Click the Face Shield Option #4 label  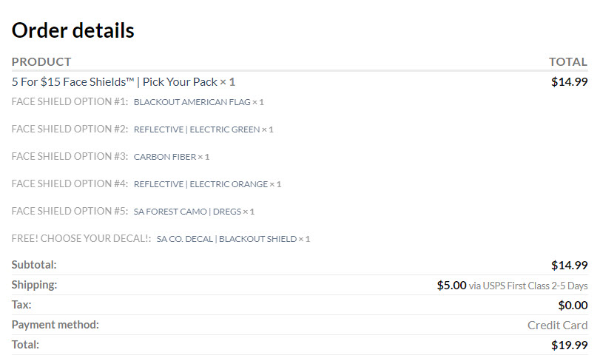click(x=70, y=183)
